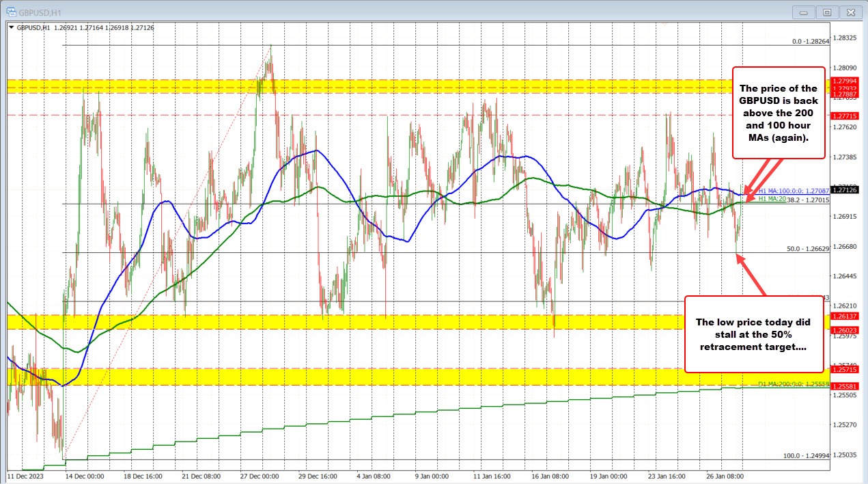Image resolution: width=868 pixels, height=484 pixels.
Task: Select the 100.0 - 1.24994 Fibonacci label
Action: click(807, 455)
